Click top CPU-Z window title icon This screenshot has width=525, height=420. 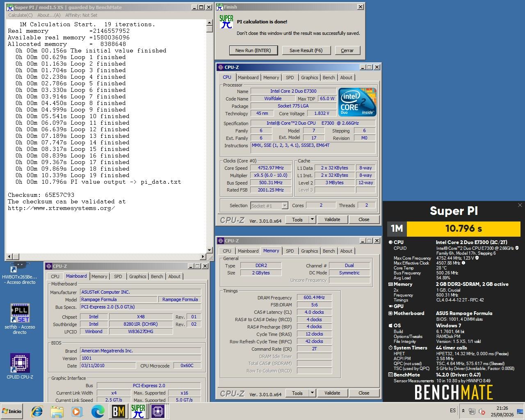point(221,67)
